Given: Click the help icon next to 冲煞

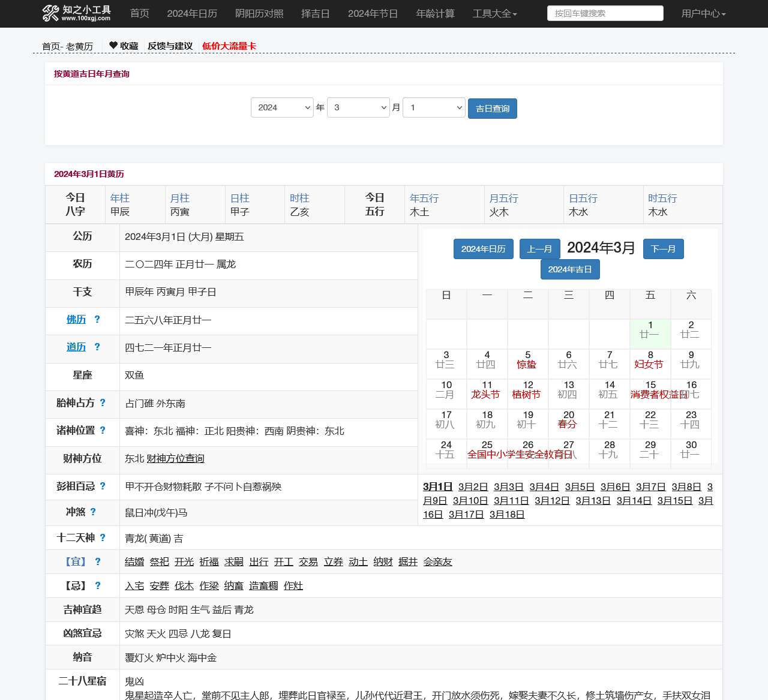Looking at the screenshot, I should (x=94, y=512).
